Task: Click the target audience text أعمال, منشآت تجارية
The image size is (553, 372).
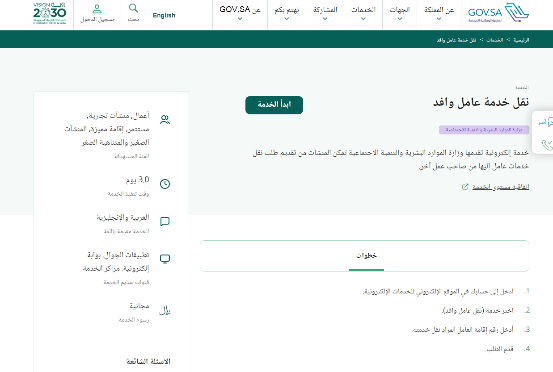Action: tap(107, 129)
